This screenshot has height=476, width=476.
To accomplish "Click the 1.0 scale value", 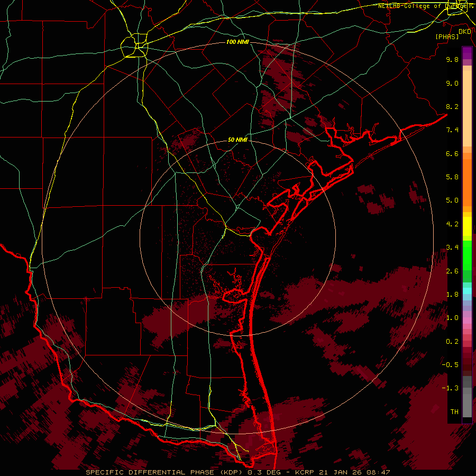I will pos(452,318).
